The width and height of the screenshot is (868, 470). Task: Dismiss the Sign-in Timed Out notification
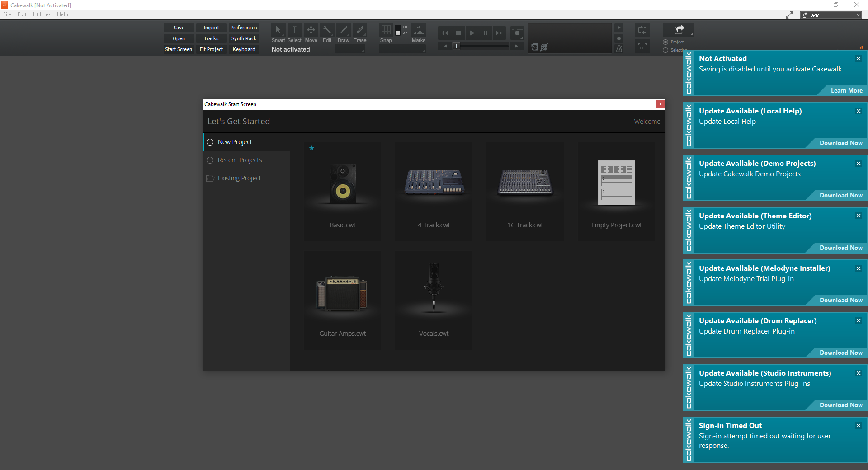[x=859, y=426]
